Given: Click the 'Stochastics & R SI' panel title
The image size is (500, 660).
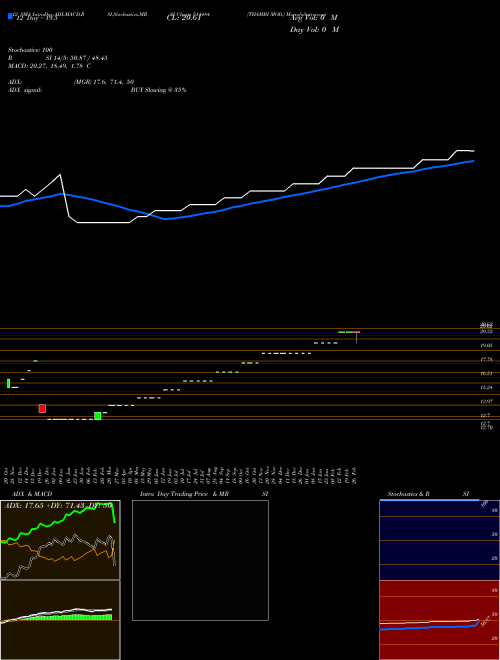Looking at the screenshot, I should tap(428, 494).
